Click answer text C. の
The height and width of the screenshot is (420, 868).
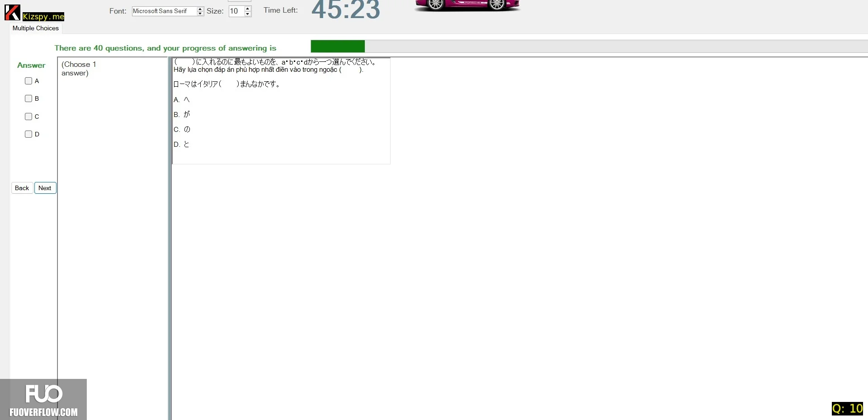pyautogui.click(x=182, y=130)
